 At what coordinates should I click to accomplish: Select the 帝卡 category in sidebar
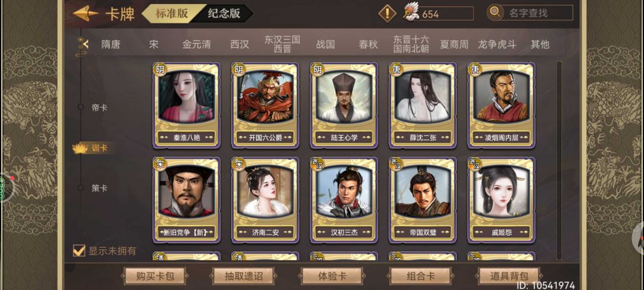[x=99, y=107]
